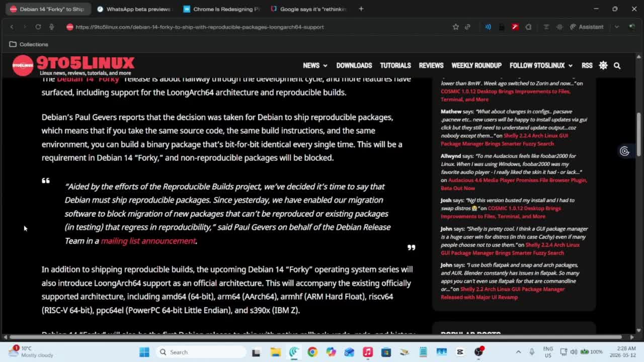
Task: Open a new browser tab
Action: coord(361,9)
